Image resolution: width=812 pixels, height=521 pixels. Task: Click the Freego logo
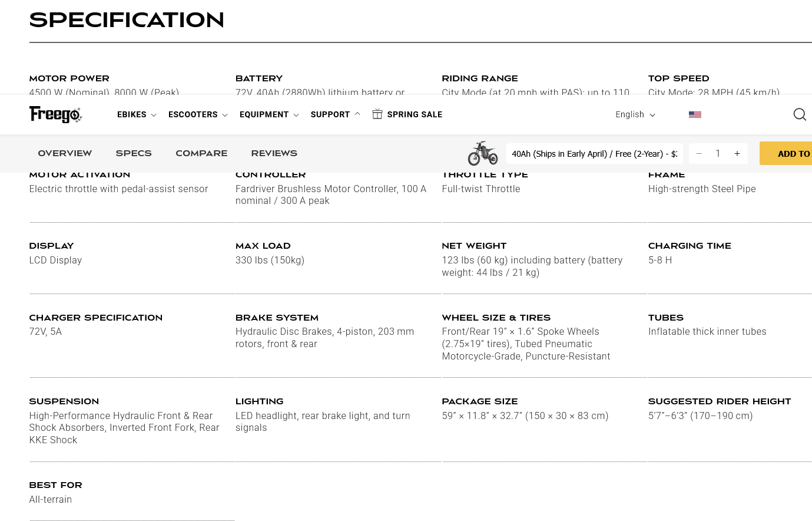[56, 114]
